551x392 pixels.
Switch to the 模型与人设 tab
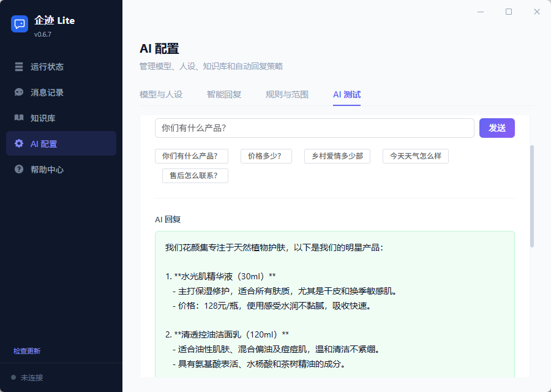point(161,95)
